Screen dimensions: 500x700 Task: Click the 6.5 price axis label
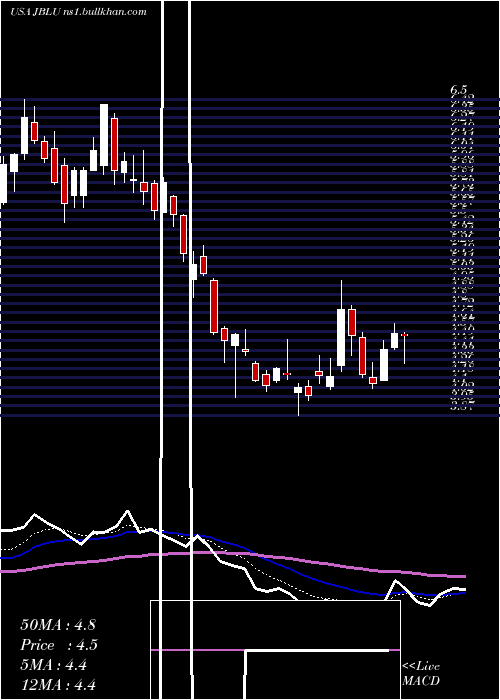click(460, 91)
